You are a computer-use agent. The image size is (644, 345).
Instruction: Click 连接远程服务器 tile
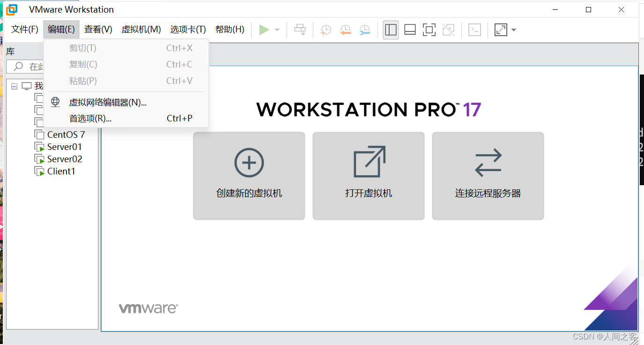tap(488, 176)
